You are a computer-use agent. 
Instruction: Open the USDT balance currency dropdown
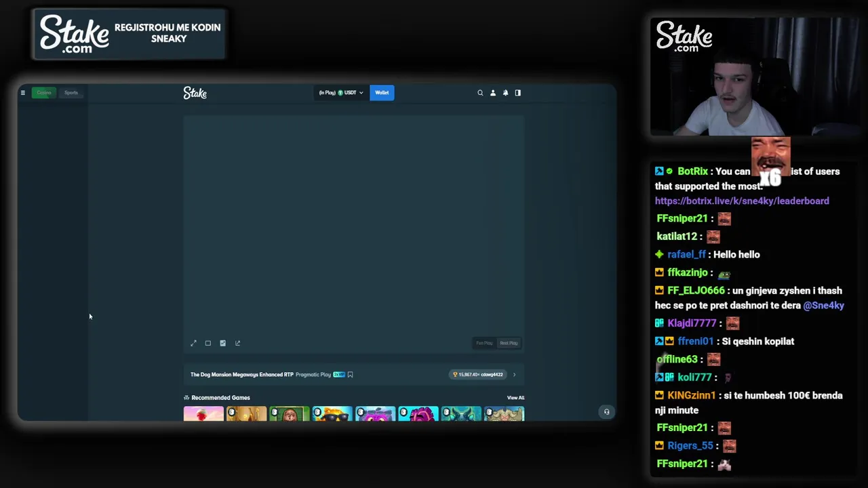coord(341,93)
